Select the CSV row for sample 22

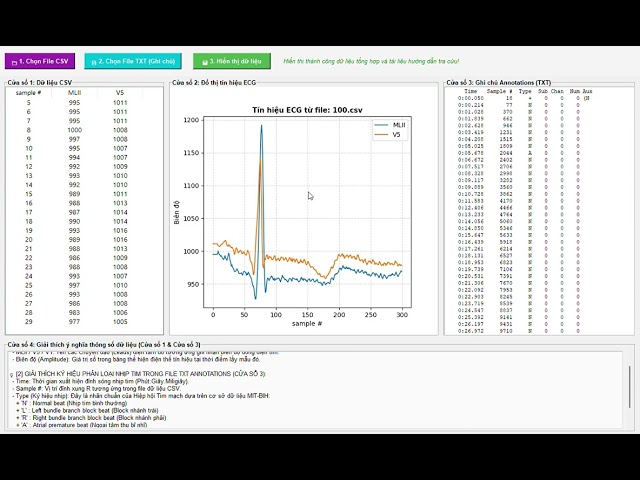pos(84,258)
